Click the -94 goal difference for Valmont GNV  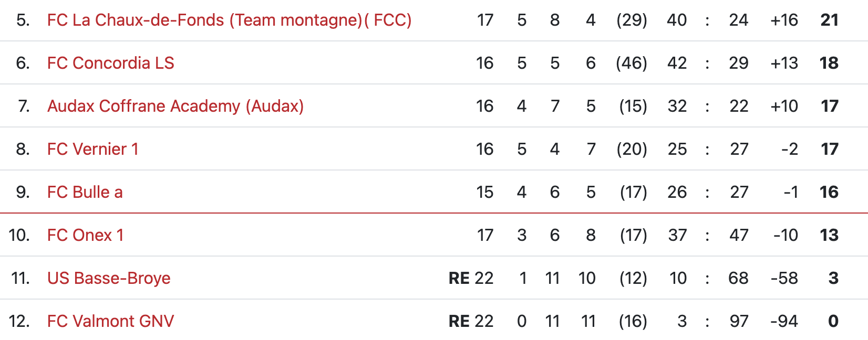(784, 321)
